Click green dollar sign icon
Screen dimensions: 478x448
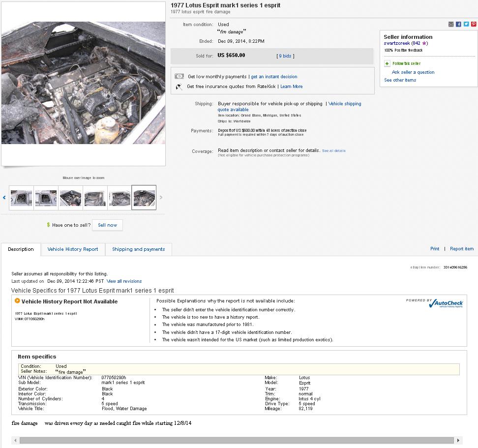point(48,225)
